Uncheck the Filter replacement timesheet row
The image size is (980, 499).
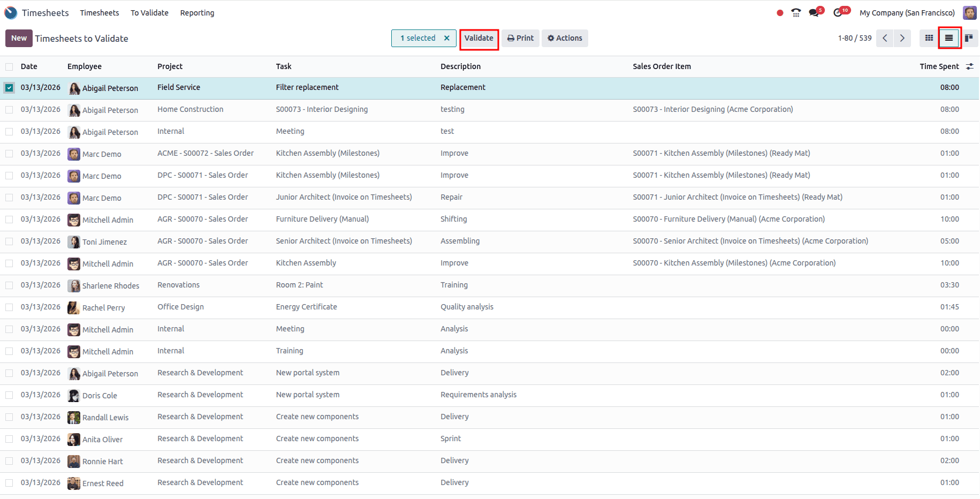point(9,87)
